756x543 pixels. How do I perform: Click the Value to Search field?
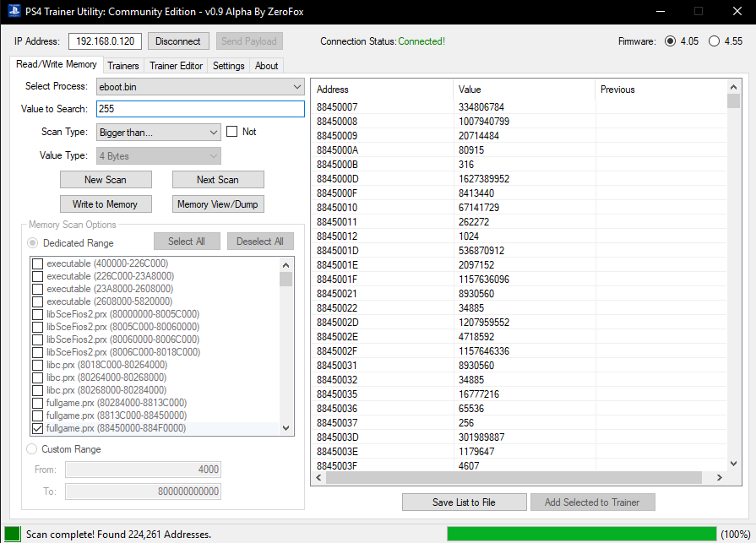200,109
